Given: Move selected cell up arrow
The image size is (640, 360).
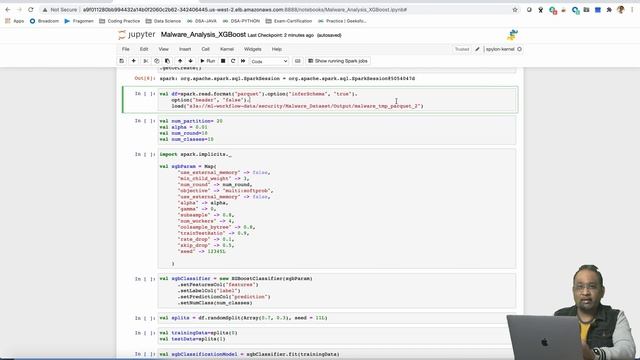Looking at the screenshot, I should (x=180, y=61).
